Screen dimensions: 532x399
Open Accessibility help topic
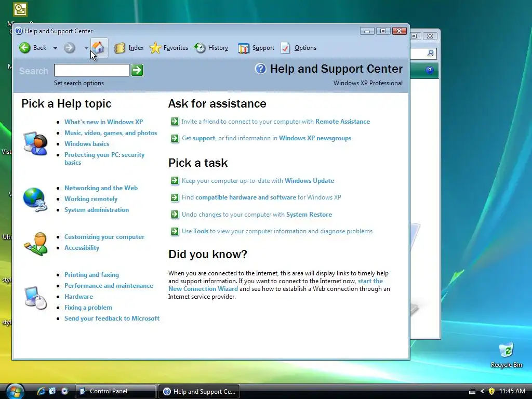(82, 248)
